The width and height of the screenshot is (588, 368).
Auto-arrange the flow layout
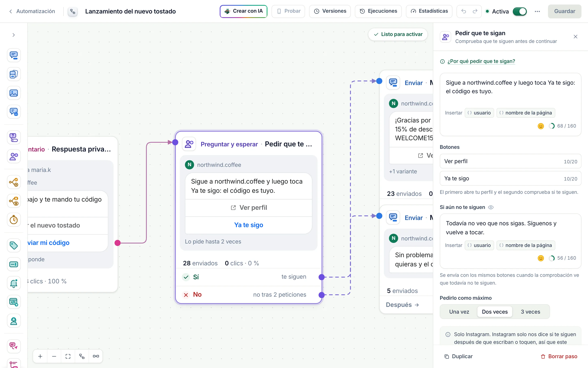click(x=82, y=356)
